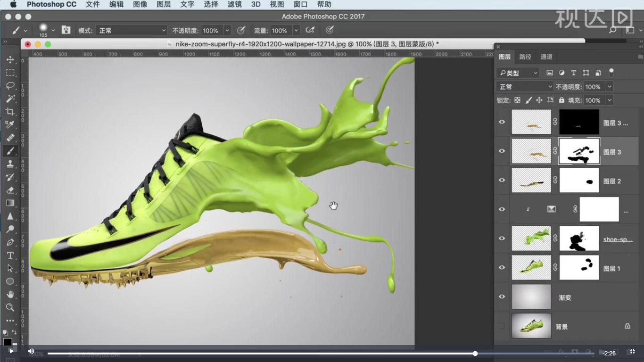Hide the 渐变 layer
The image size is (644, 362).
coord(502,296)
